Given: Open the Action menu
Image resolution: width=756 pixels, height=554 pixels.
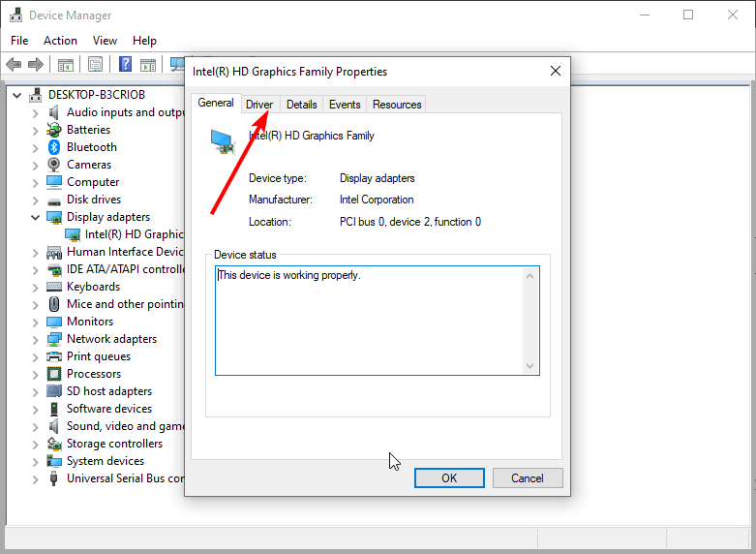Looking at the screenshot, I should point(60,41).
